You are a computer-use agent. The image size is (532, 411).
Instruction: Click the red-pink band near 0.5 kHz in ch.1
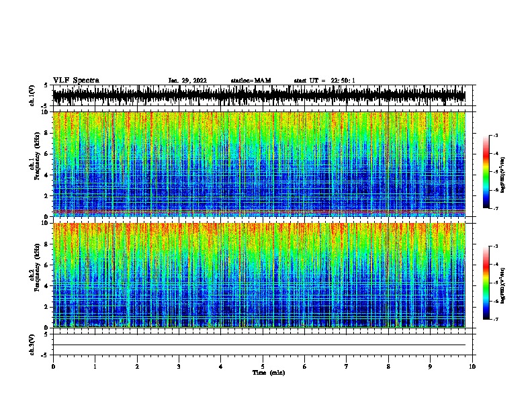[259, 212]
